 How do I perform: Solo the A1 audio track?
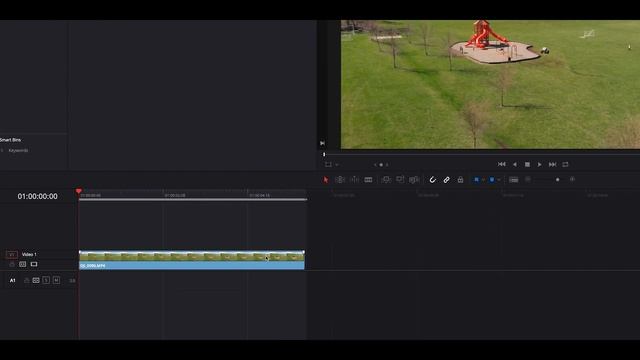point(46,280)
